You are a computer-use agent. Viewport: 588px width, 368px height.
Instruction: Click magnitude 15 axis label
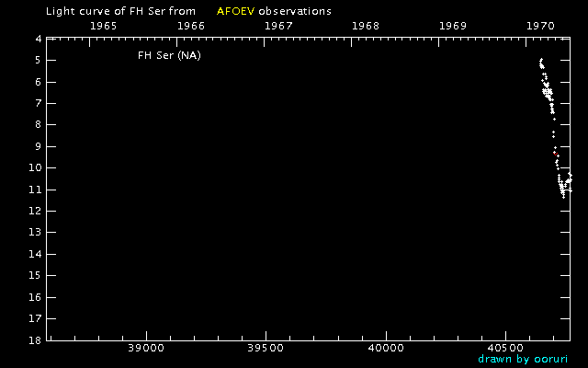35,276
